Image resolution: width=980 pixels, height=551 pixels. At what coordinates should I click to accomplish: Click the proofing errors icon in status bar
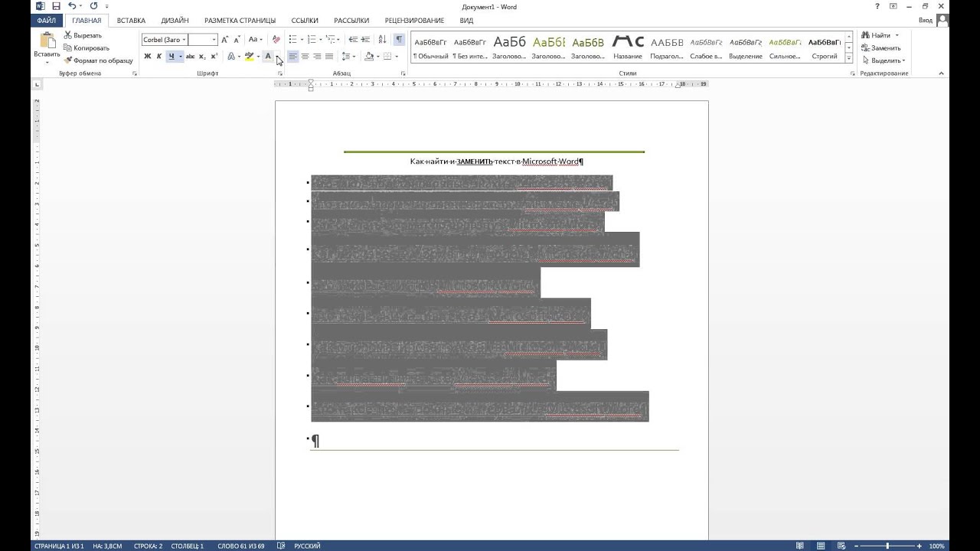coord(282,546)
